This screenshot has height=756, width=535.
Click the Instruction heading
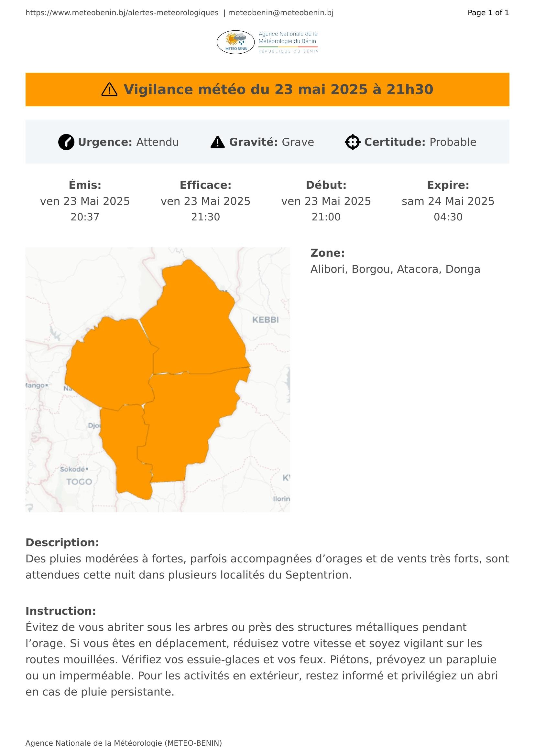click(x=60, y=611)
